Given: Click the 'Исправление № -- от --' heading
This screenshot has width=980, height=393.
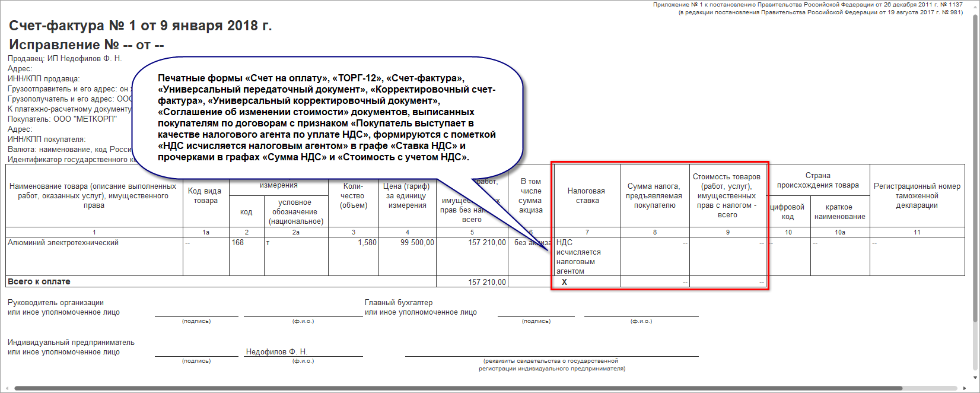Looking at the screenshot, I should point(87,45).
